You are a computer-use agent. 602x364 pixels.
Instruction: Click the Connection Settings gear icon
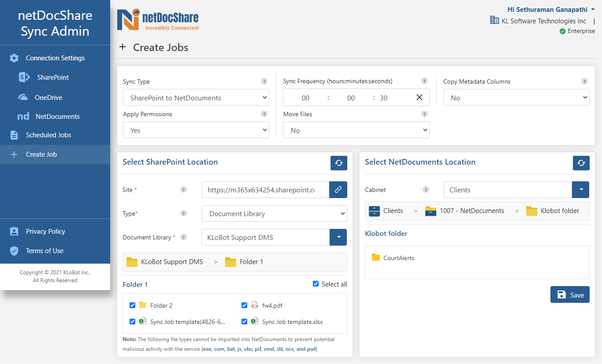[14, 58]
